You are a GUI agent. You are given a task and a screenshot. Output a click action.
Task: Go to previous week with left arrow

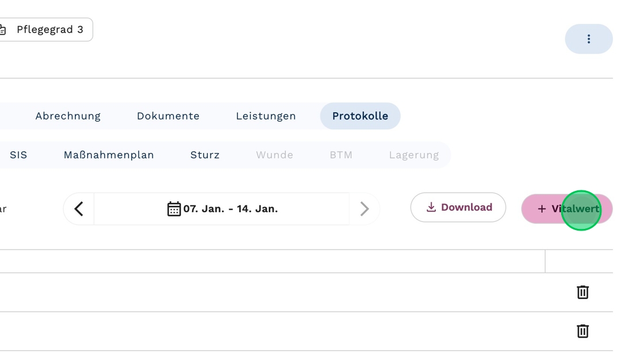pyautogui.click(x=79, y=209)
